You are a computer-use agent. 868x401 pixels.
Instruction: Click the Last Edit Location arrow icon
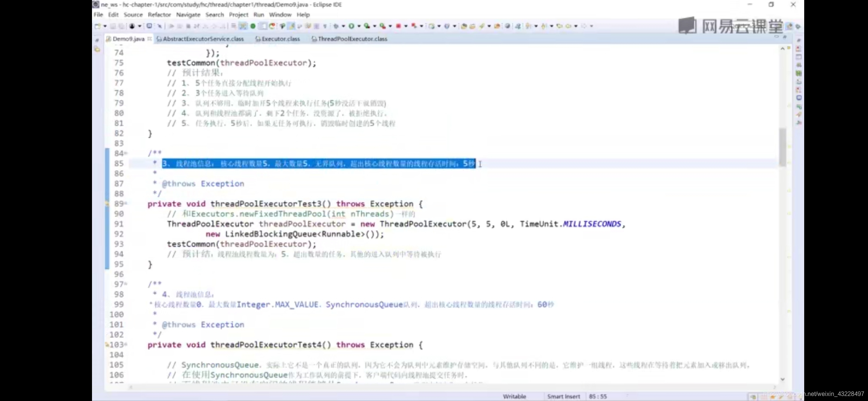coord(559,26)
